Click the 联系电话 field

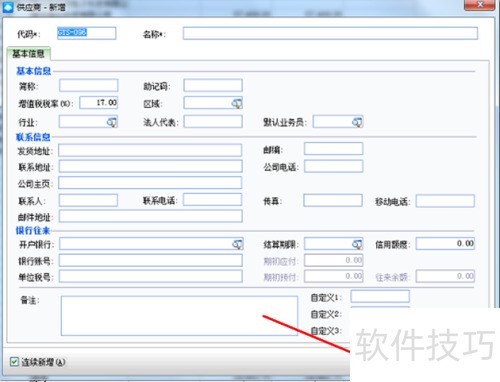click(x=213, y=200)
